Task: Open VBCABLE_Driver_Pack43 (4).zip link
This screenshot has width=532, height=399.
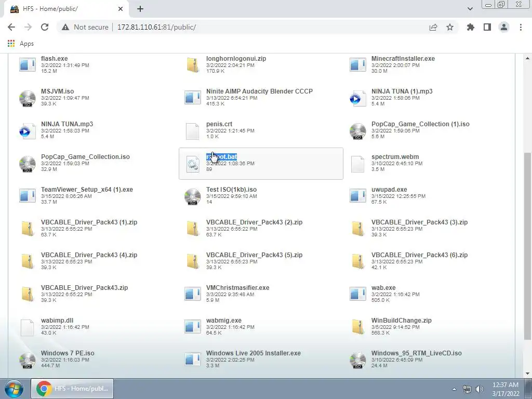Action: (x=89, y=255)
